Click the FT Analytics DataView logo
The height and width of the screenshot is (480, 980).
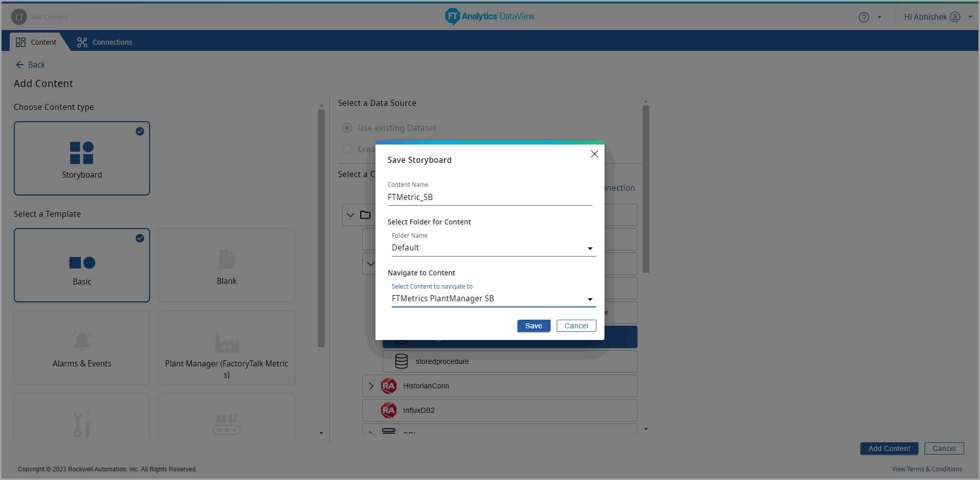(x=489, y=16)
